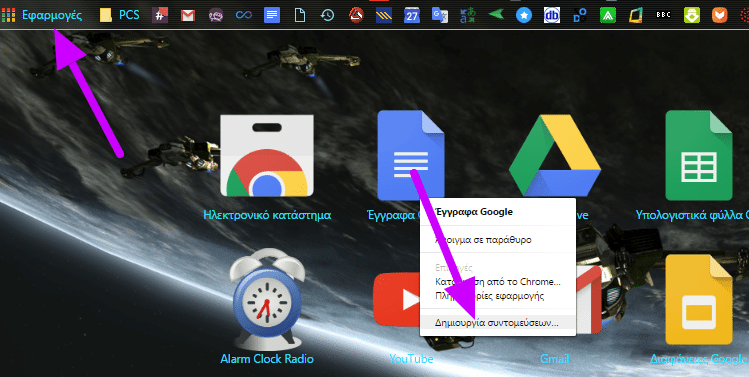This screenshot has width=749, height=377.
Task: Open the Google Calendar 27 bookmark
Action: tap(411, 15)
